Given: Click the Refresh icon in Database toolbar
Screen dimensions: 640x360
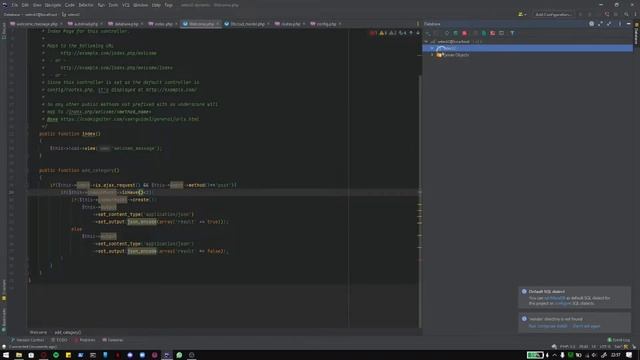Looking at the screenshot, I should tap(447, 33).
